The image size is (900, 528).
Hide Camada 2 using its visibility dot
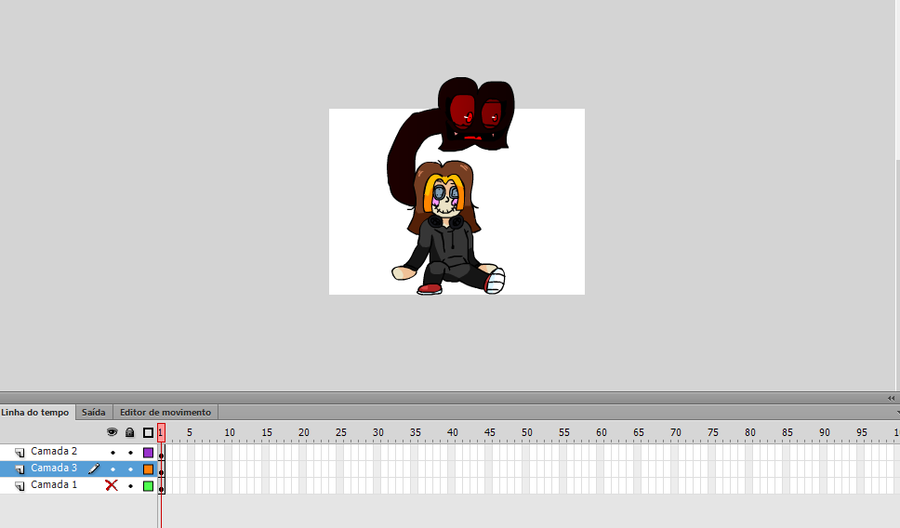point(112,453)
